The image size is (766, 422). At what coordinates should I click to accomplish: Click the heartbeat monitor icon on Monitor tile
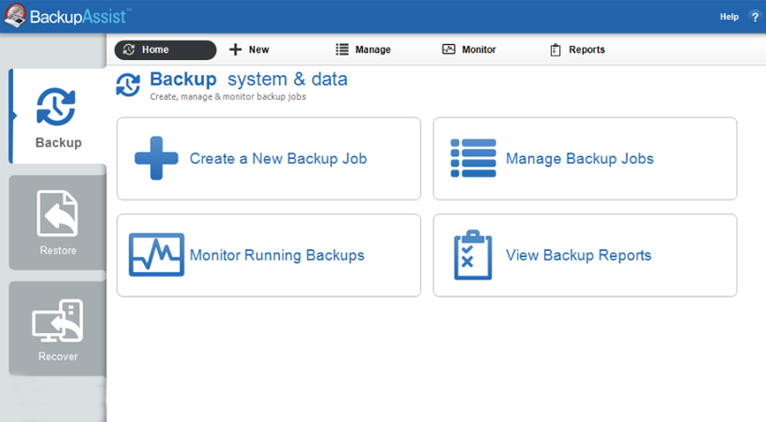click(156, 255)
